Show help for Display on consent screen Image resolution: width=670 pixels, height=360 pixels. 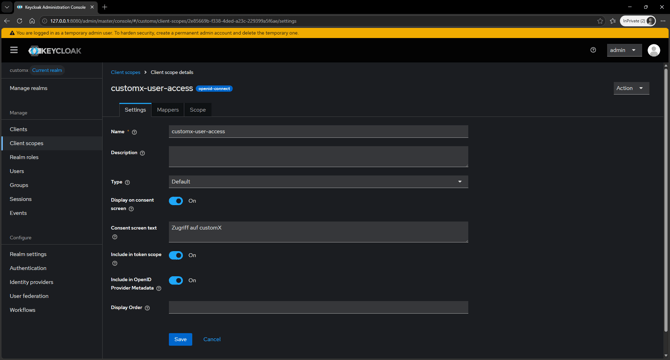[131, 209]
